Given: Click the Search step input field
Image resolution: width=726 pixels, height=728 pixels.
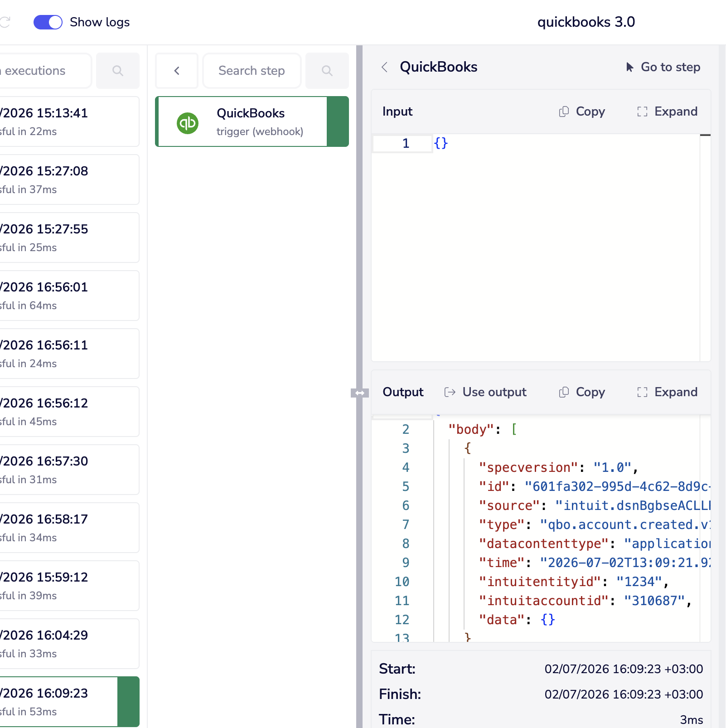Looking at the screenshot, I should (252, 71).
